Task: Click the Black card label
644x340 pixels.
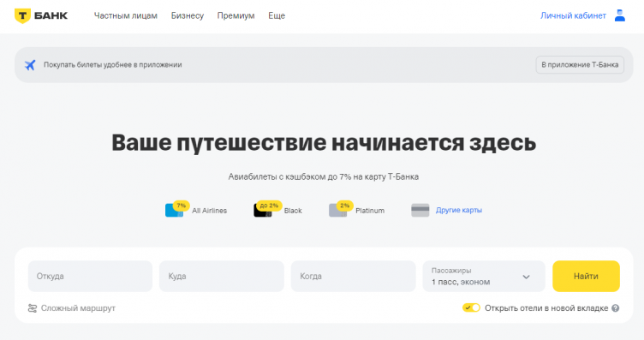Action: point(293,211)
